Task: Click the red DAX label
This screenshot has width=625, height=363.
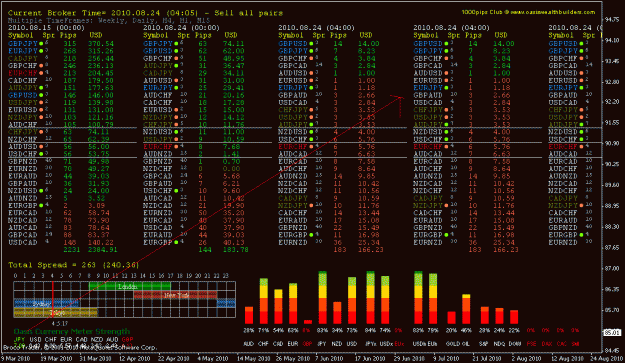Action: point(547,343)
